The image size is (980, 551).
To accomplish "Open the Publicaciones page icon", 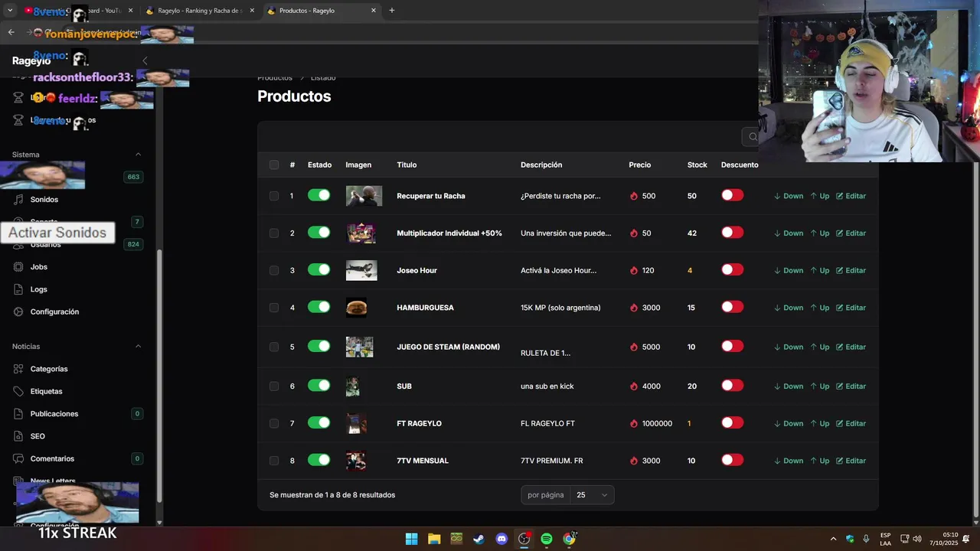I will click(x=18, y=413).
